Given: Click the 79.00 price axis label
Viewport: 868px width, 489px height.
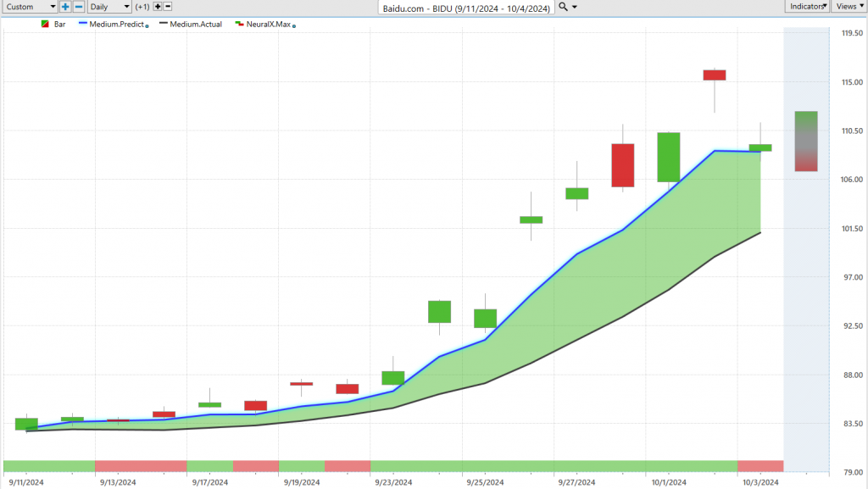Looking at the screenshot, I should tap(854, 472).
